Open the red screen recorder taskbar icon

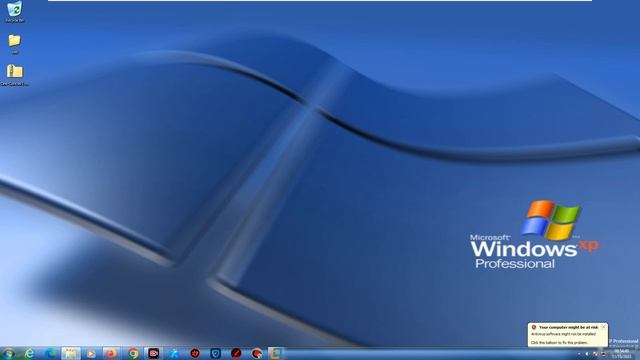(x=153, y=353)
